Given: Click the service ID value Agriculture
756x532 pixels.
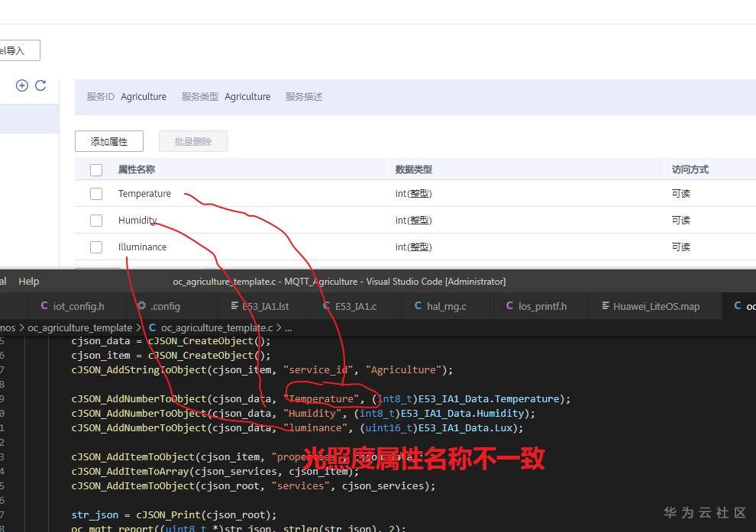Looking at the screenshot, I should pyautogui.click(x=144, y=97).
